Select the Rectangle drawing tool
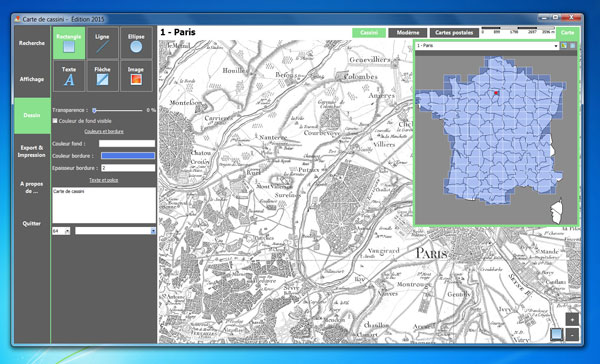600x364 pixels. click(x=69, y=43)
